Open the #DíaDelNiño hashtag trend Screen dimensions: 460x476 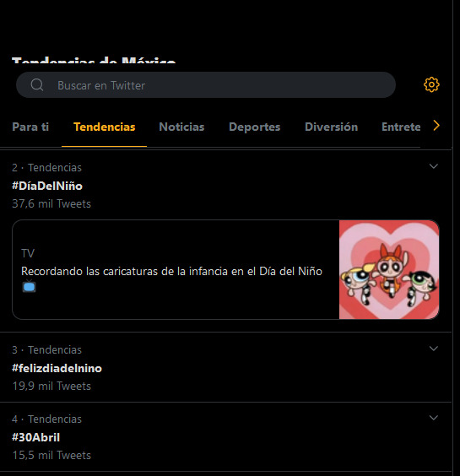[47, 186]
